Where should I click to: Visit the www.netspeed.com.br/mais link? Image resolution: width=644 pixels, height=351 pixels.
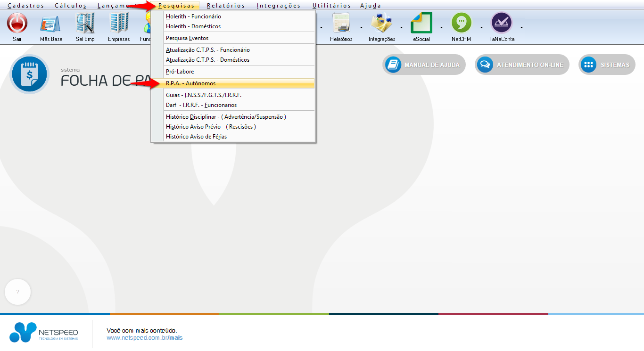point(144,338)
